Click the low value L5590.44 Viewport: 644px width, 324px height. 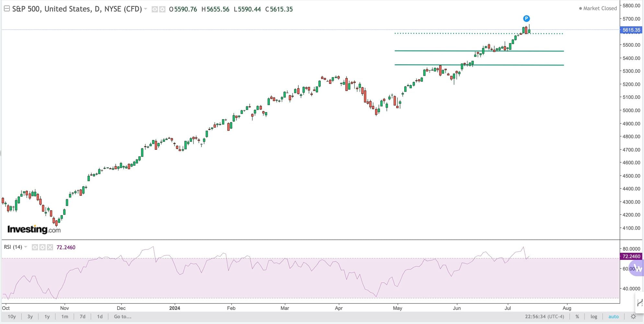(247, 9)
